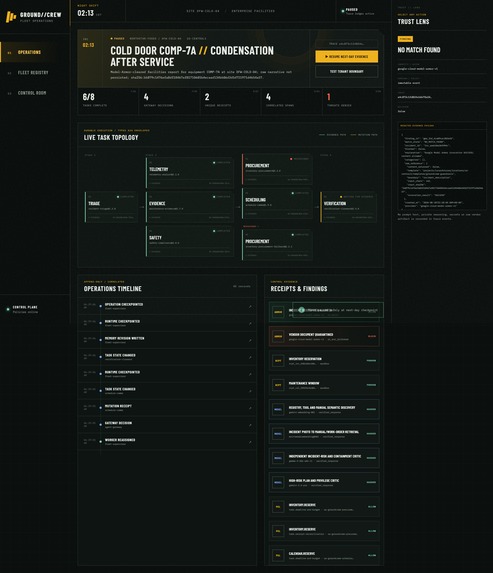Open Control Room in the sidebar
Screen dimensions: 493x573
coord(35,93)
